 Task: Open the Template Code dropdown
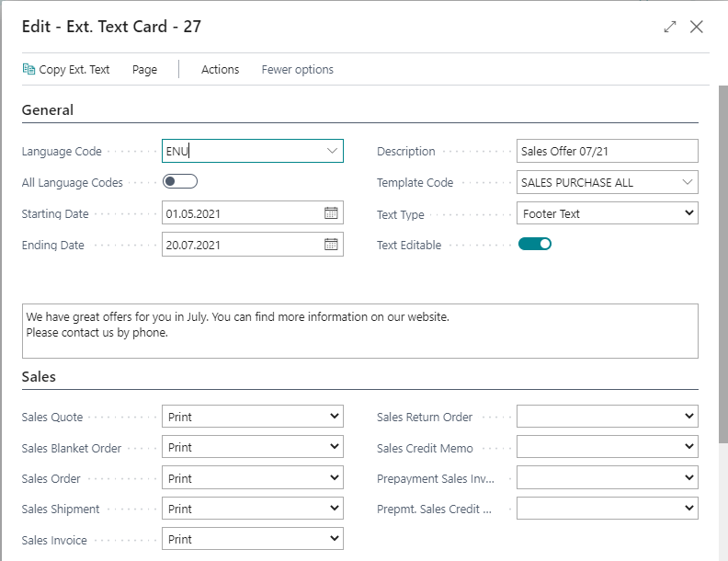688,182
